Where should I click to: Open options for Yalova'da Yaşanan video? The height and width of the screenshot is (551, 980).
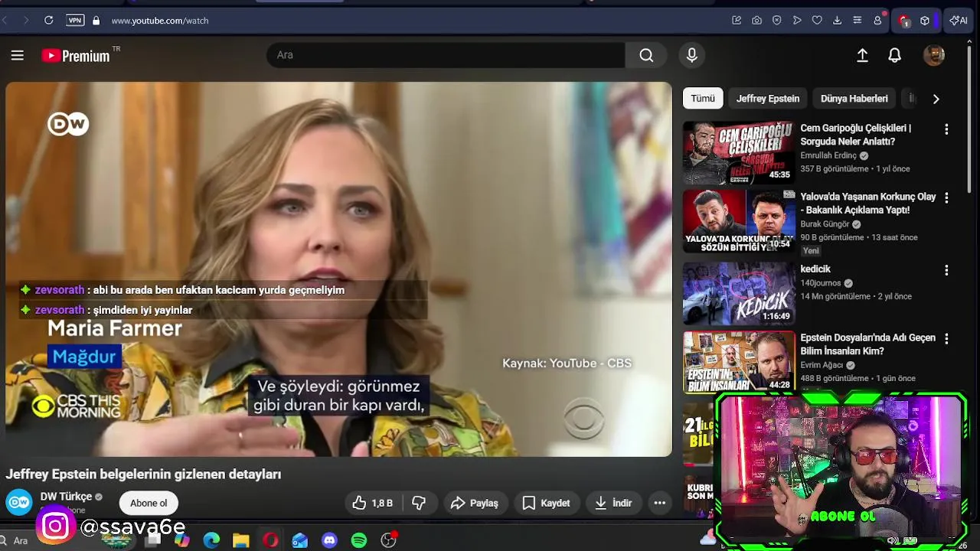pyautogui.click(x=946, y=198)
